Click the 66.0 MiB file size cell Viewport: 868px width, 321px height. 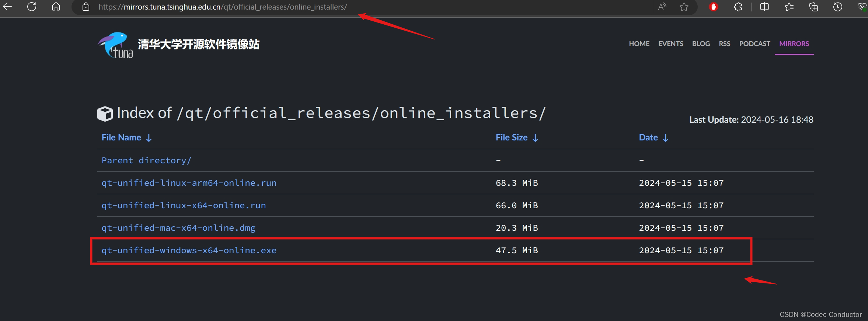[x=517, y=205]
